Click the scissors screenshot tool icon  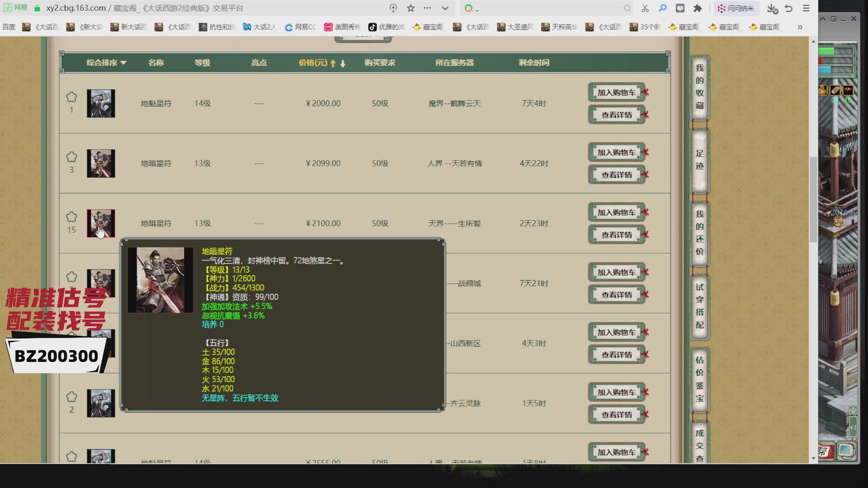pos(645,8)
